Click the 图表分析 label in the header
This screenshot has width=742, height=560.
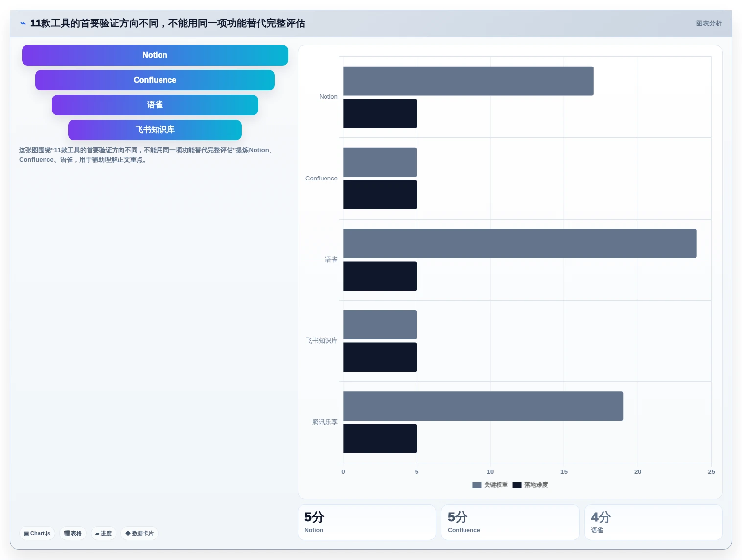(709, 23)
